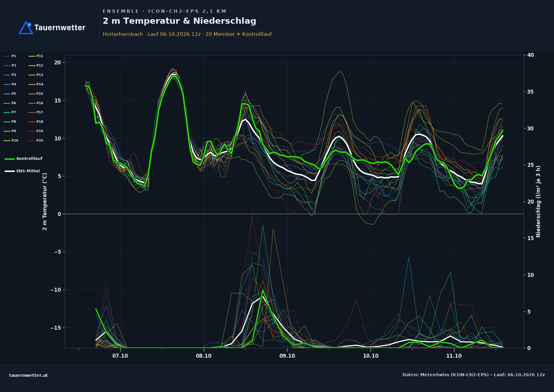Select the P2 legend entry
Image resolution: width=554 pixels, height=392 pixels.
pos(10,65)
